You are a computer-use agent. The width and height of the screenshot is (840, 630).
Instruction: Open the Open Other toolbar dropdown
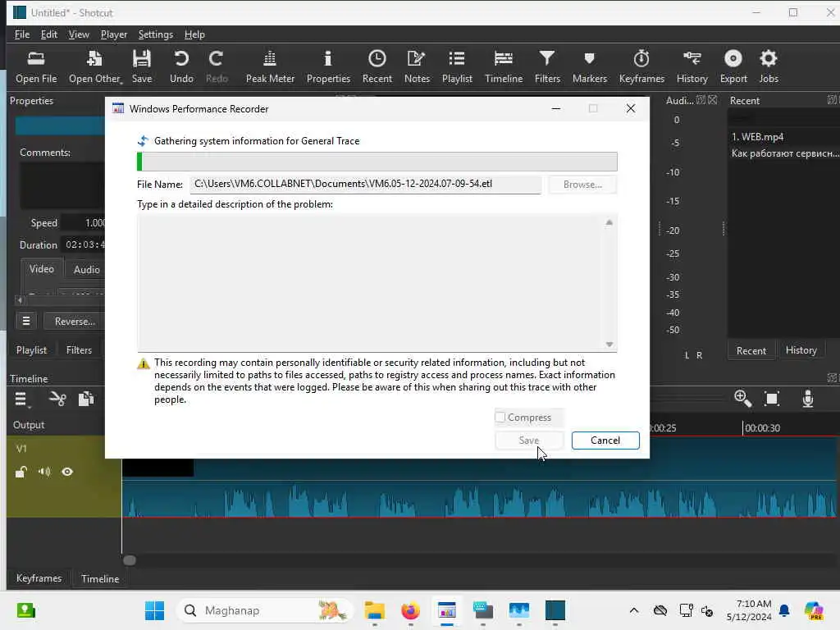click(x=95, y=66)
